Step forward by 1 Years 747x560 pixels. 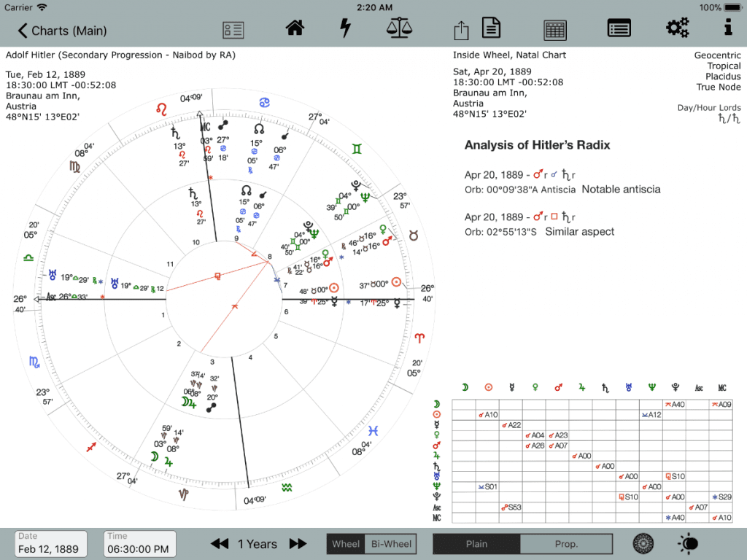[298, 544]
